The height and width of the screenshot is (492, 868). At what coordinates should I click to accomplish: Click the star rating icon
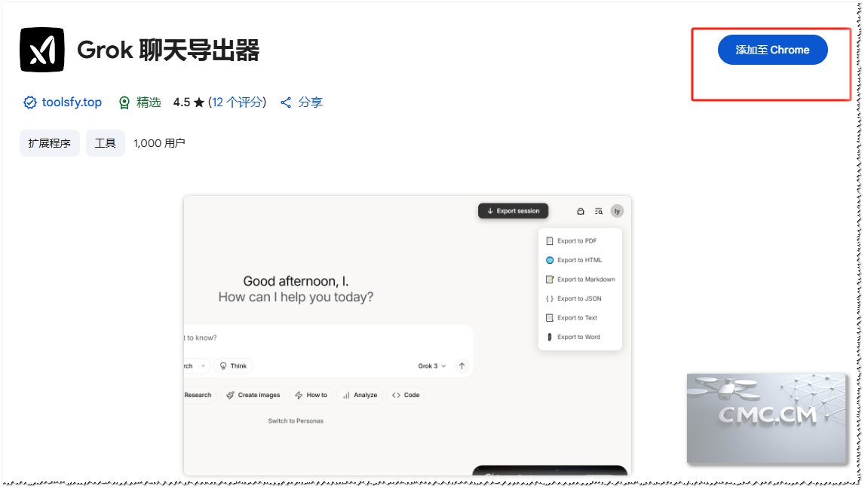199,102
